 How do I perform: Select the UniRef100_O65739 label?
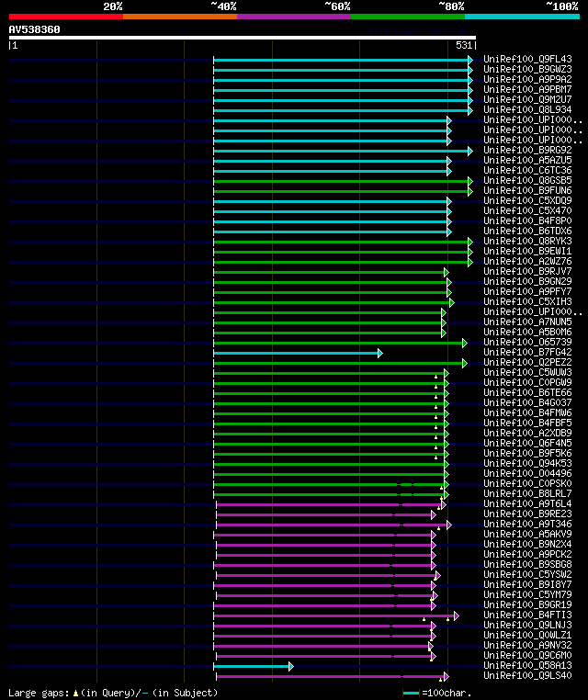[527, 342]
